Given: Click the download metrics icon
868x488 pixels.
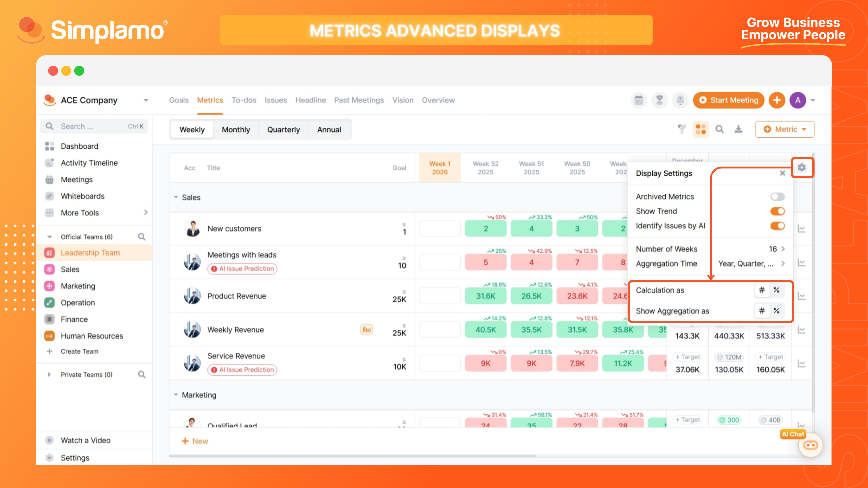Looking at the screenshot, I should point(738,129).
